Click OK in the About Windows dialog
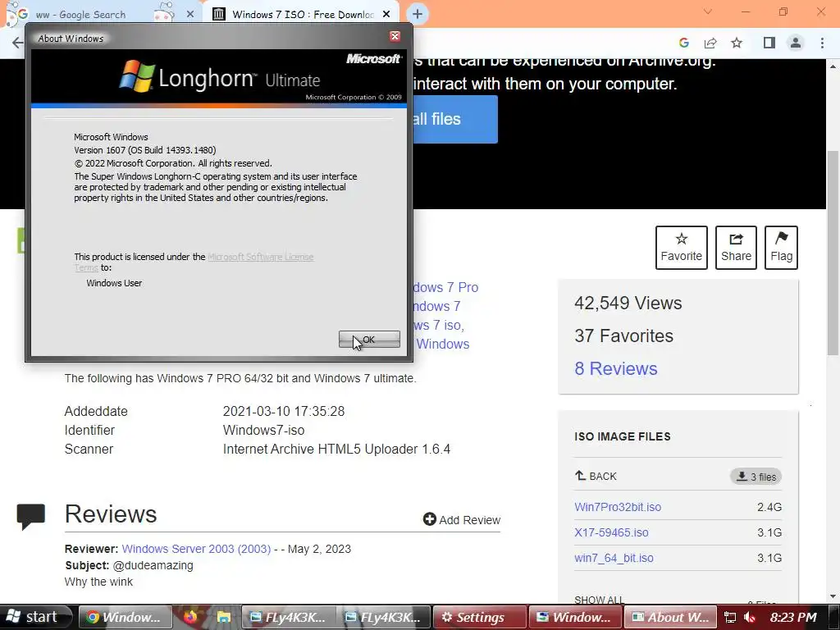Image resolution: width=840 pixels, height=630 pixels. pos(369,339)
